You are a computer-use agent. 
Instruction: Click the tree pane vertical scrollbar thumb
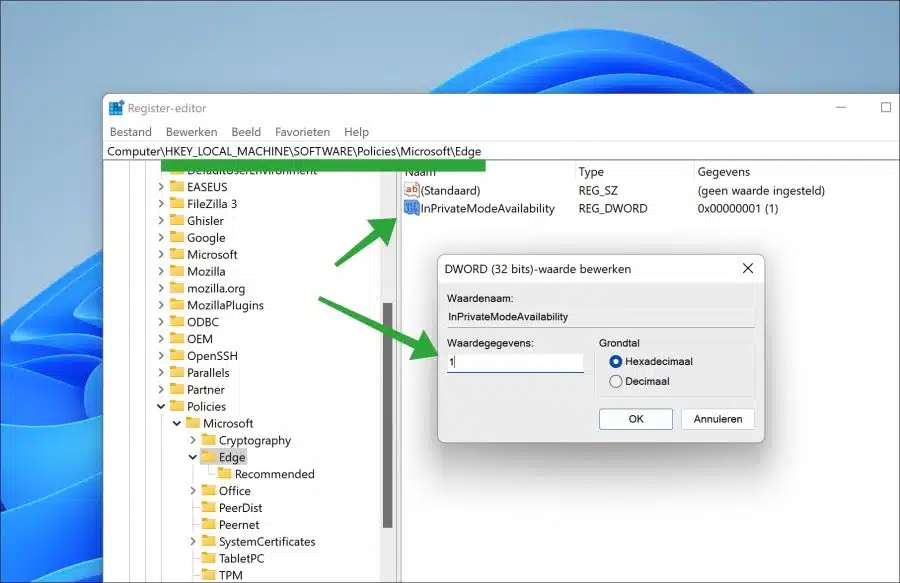[387, 415]
